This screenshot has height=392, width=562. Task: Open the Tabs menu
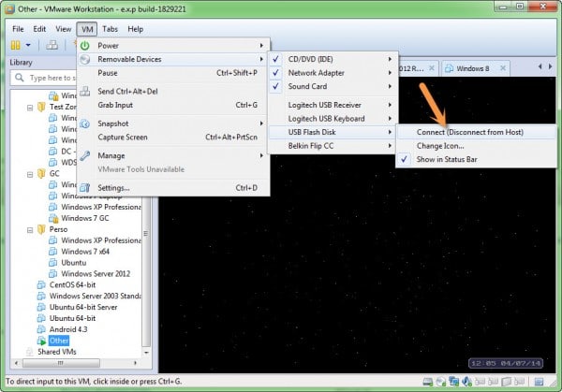click(110, 29)
